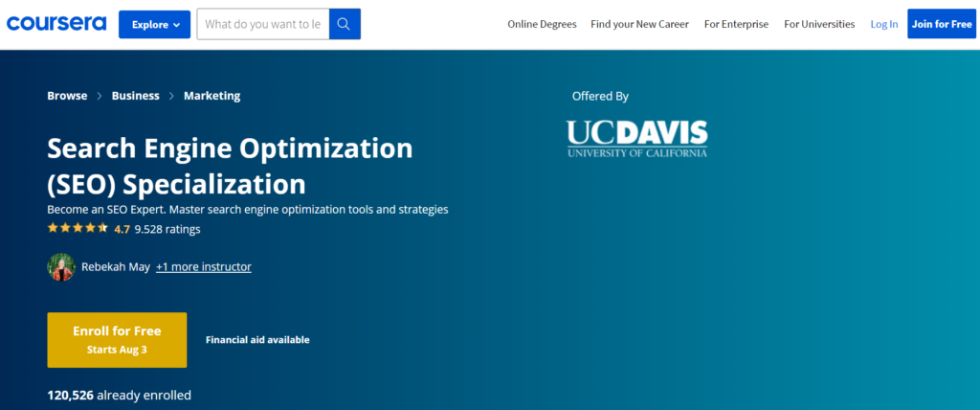This screenshot has height=410, width=980.
Task: Select Business breadcrumb
Action: click(136, 96)
